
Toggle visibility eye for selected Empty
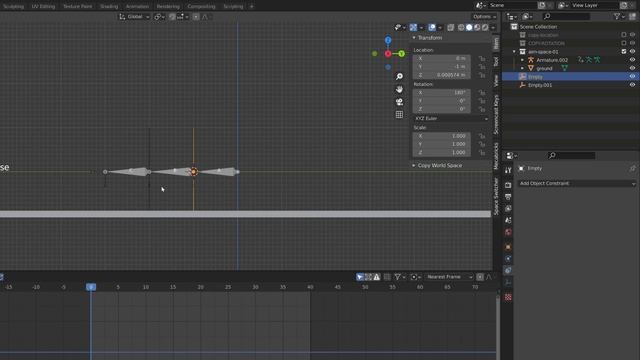pyautogui.click(x=632, y=76)
